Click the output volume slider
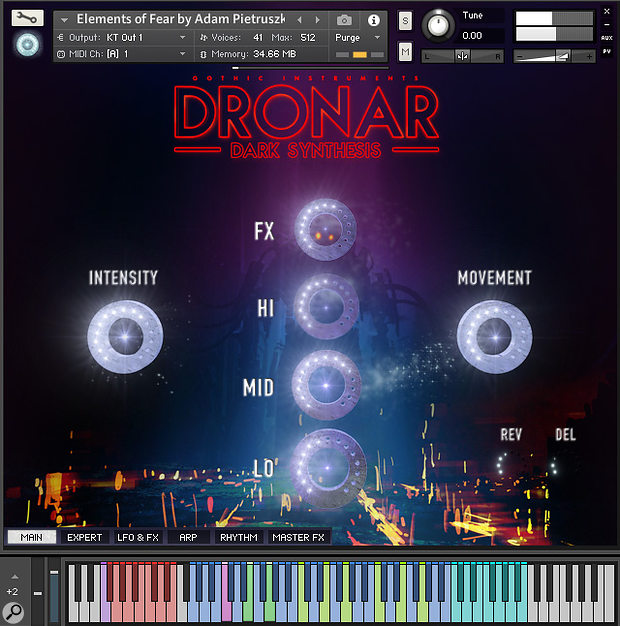 pos(554,57)
